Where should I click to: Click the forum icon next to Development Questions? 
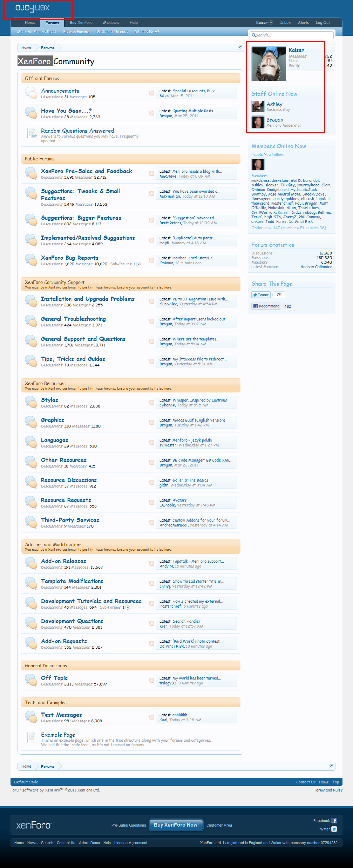coord(31,623)
